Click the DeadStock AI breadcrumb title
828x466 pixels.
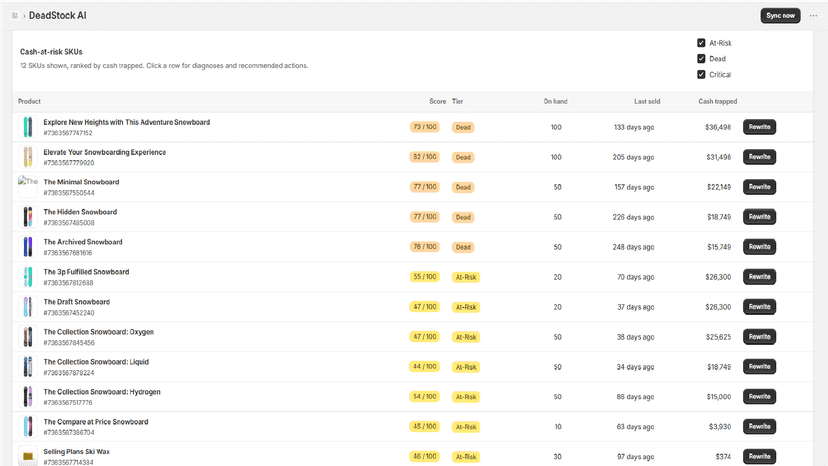pyautogui.click(x=58, y=15)
